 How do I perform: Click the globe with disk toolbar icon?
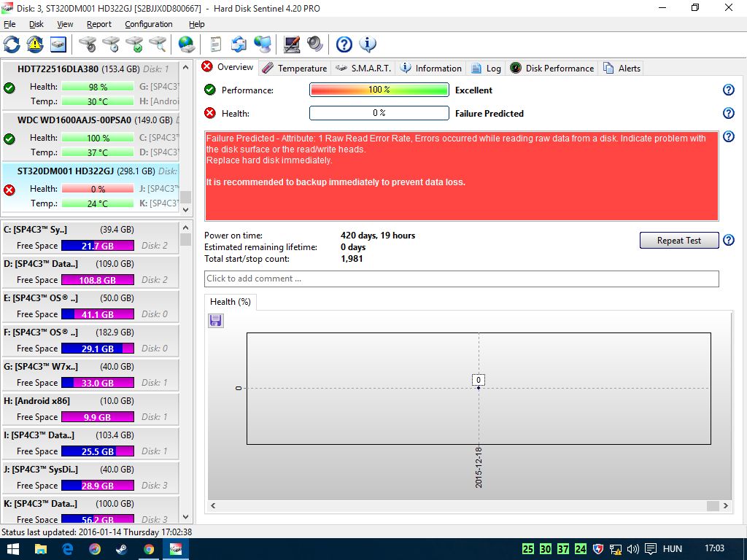[186, 44]
